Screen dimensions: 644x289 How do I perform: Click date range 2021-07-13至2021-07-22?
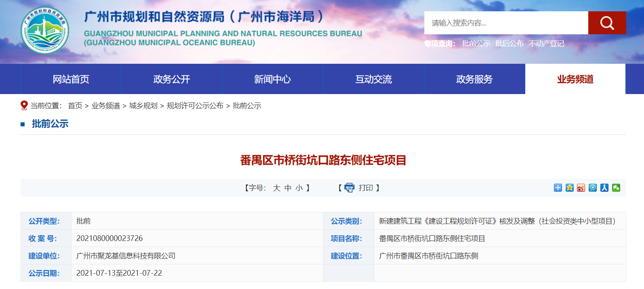119,273
